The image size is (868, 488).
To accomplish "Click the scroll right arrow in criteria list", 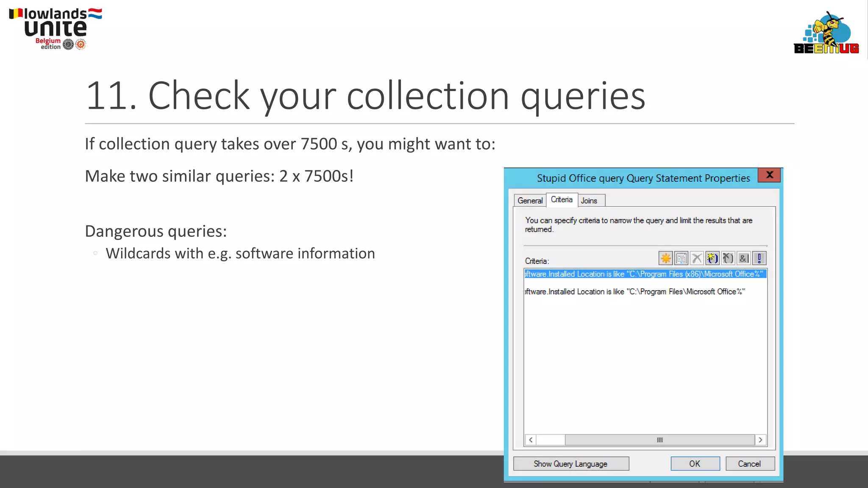I will pos(760,440).
